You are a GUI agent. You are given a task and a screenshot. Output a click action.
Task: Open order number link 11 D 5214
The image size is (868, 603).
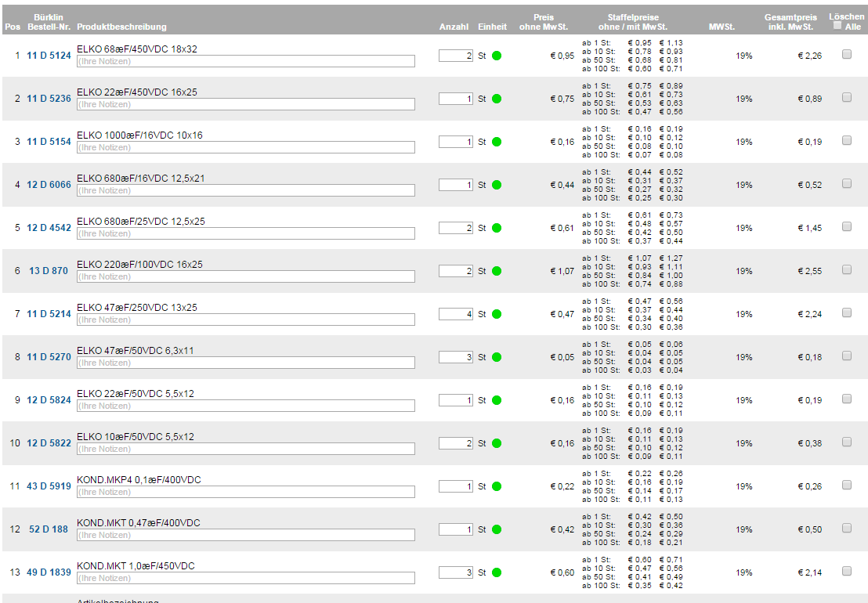(49, 314)
